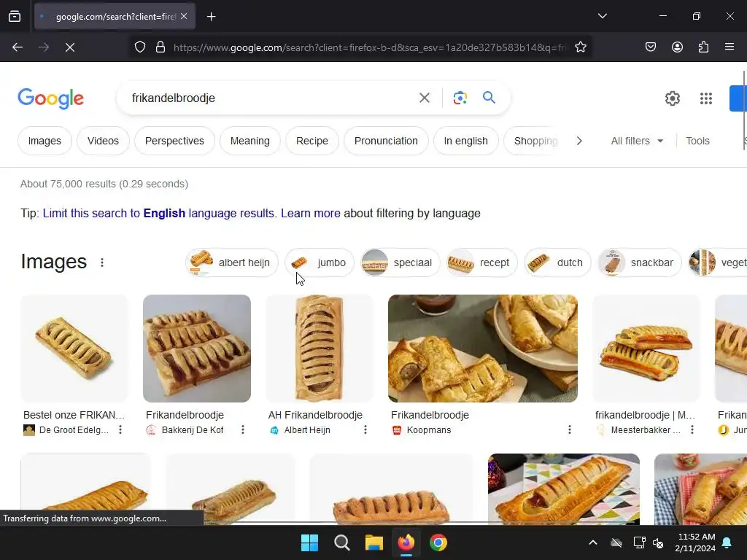Viewport: 747px width, 560px height.
Task: Search by image with camera icon
Action: [460, 98]
